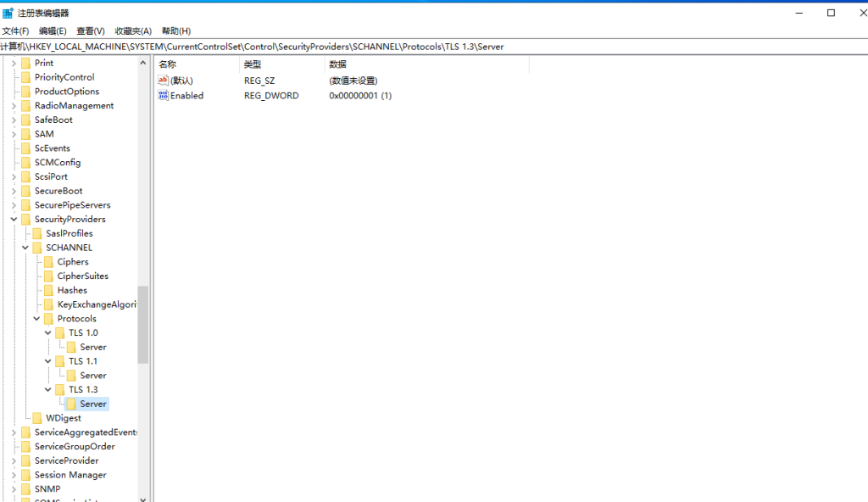
Task: Open the 收藏夹(A) menu
Action: tap(133, 31)
